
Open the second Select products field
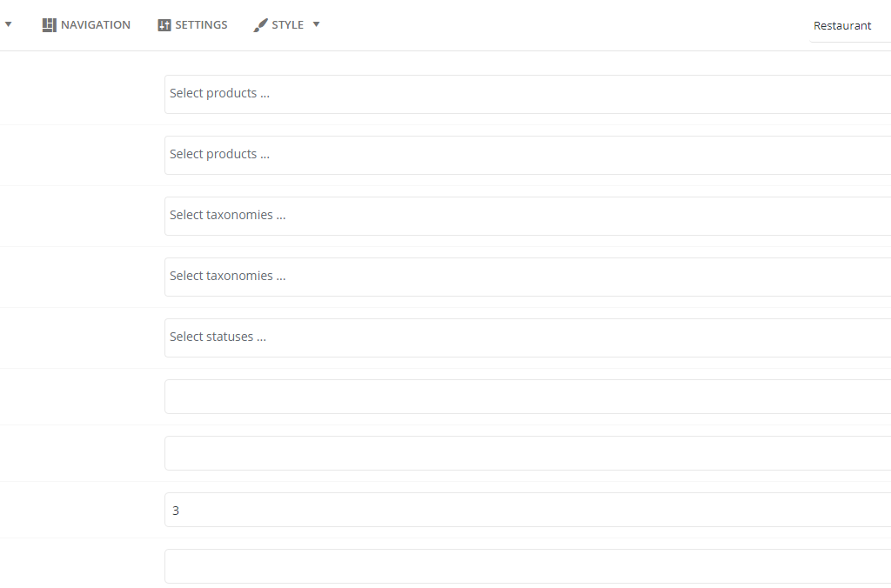pyautogui.click(x=528, y=155)
